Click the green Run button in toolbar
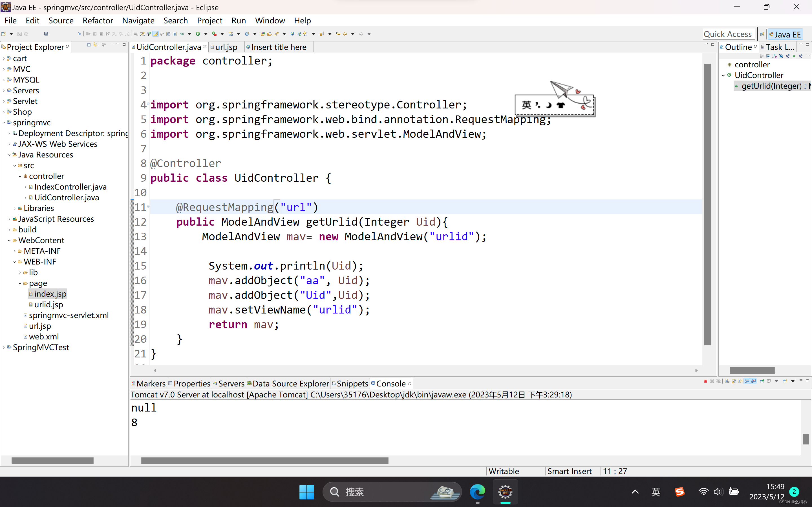812x507 pixels. pos(198,34)
